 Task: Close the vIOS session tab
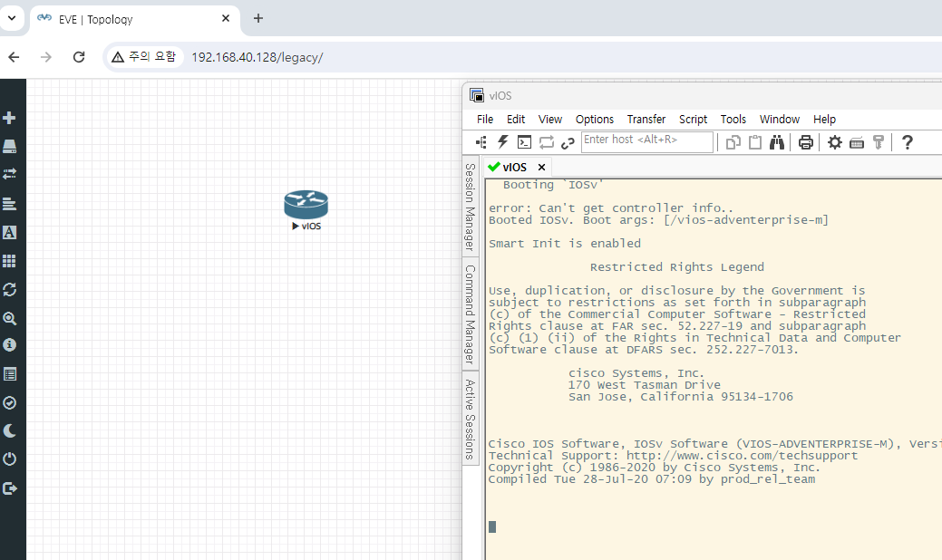[x=541, y=168]
